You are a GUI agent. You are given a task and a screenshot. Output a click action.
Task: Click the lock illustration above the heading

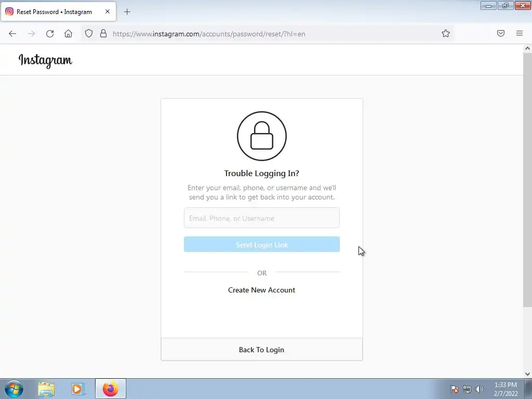click(x=262, y=136)
